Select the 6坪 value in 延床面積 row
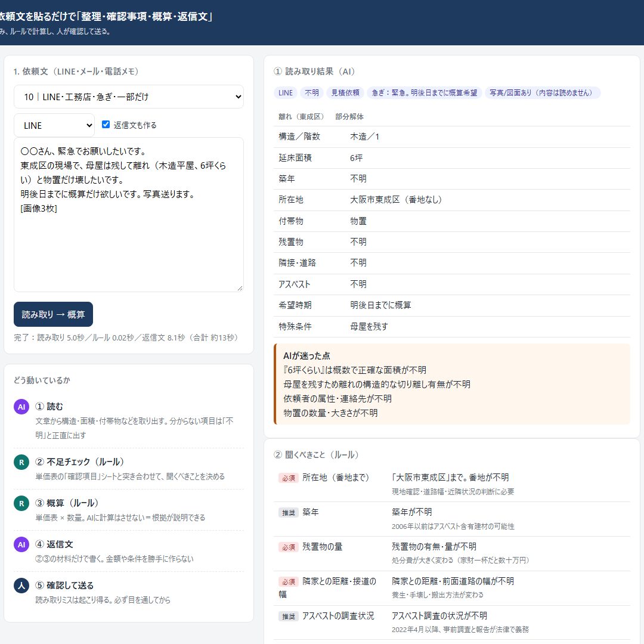This screenshot has height=644, width=644. 357,157
